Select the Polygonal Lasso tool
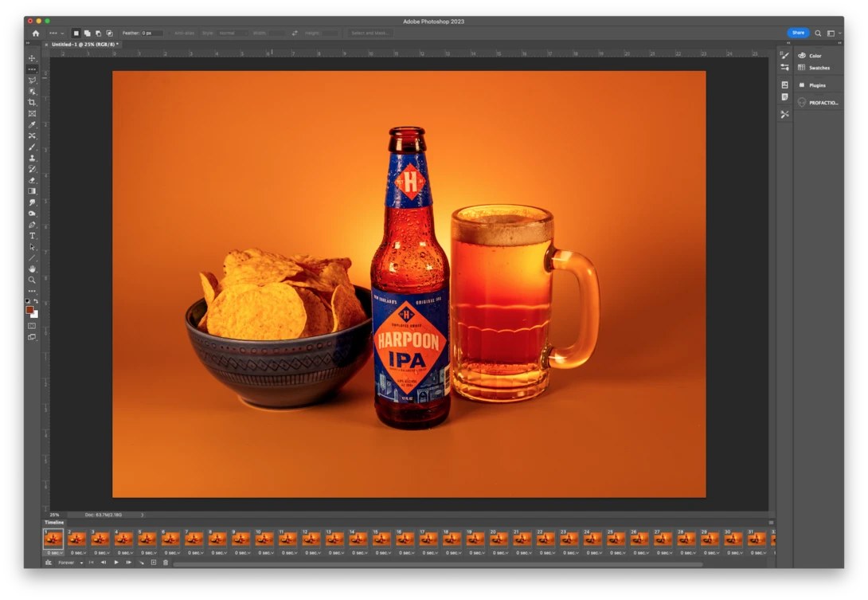This screenshot has height=600, width=868. (32, 80)
